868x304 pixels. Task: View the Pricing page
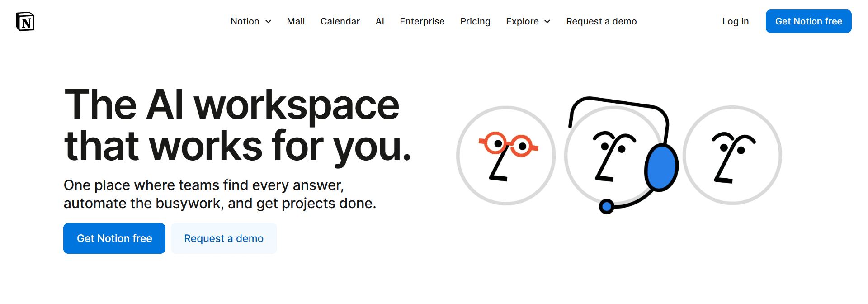click(x=475, y=21)
